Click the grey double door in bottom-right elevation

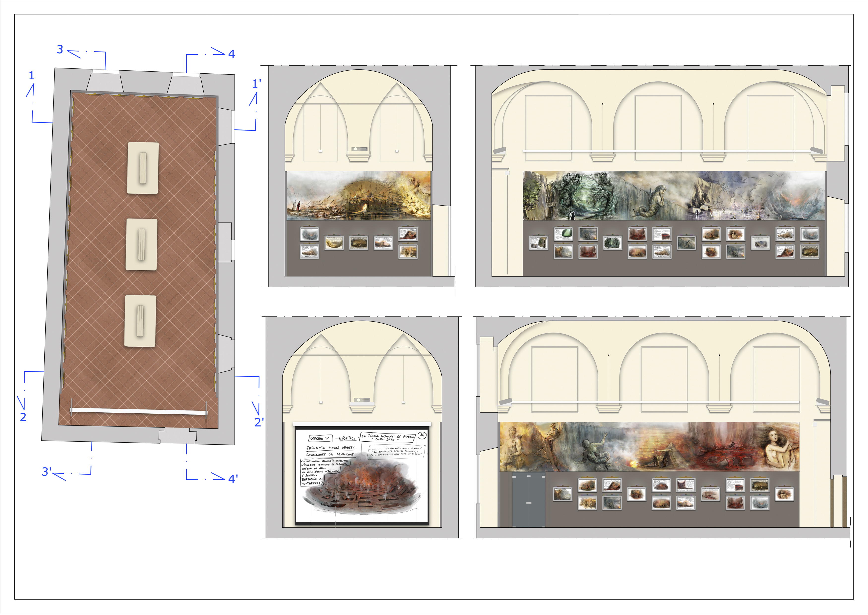tap(529, 500)
